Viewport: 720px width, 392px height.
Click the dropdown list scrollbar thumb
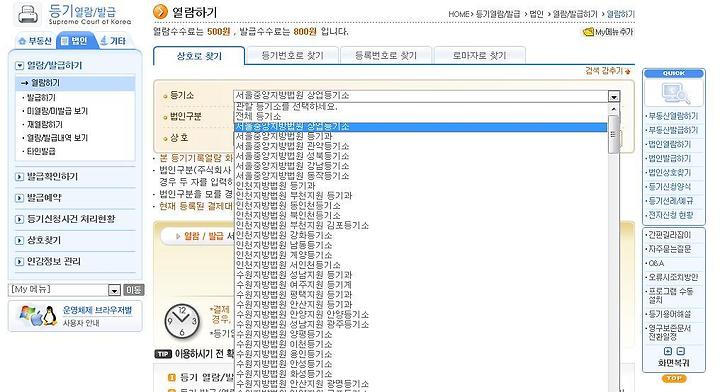(613, 134)
